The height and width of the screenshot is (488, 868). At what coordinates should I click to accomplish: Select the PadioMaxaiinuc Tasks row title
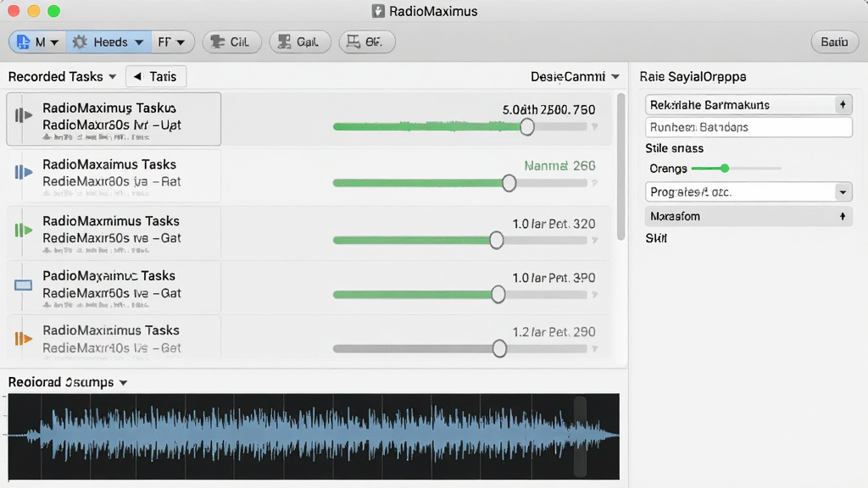(x=108, y=275)
